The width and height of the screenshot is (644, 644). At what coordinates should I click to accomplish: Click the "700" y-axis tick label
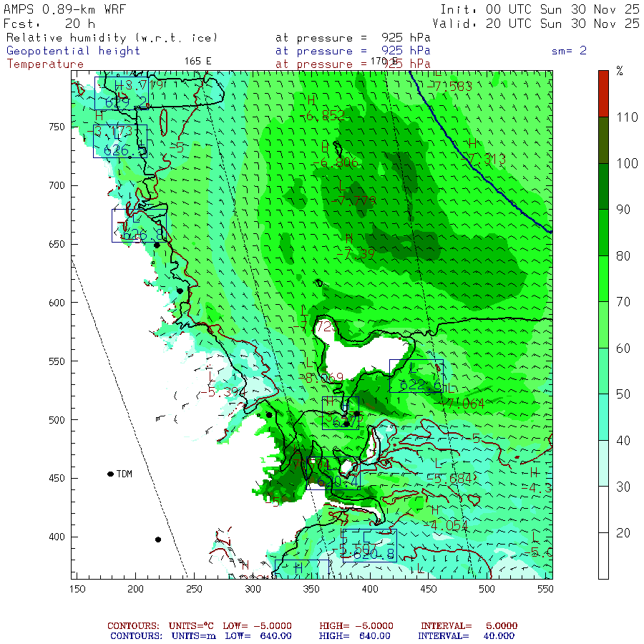(x=57, y=185)
